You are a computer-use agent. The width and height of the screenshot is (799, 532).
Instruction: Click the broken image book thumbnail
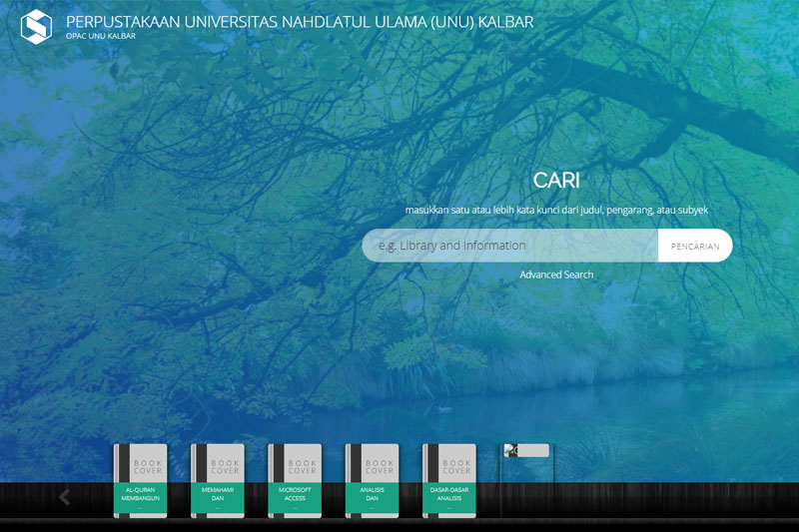(x=526, y=451)
